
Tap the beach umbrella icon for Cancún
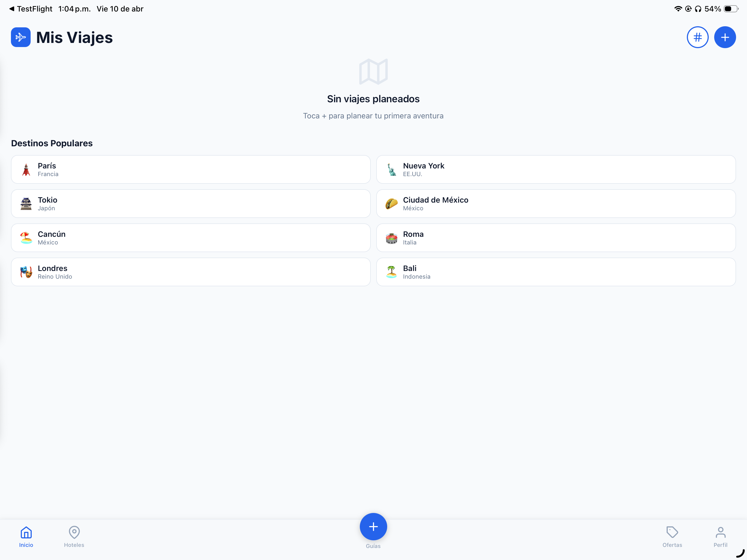click(26, 238)
